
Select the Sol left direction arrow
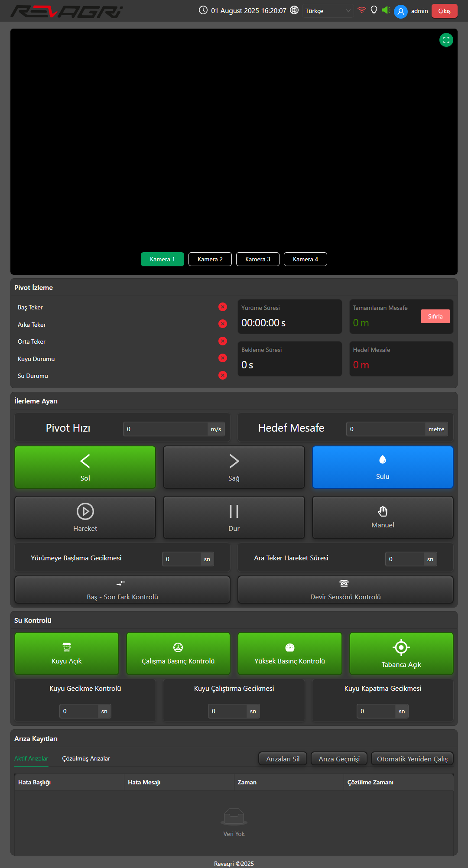tap(85, 467)
